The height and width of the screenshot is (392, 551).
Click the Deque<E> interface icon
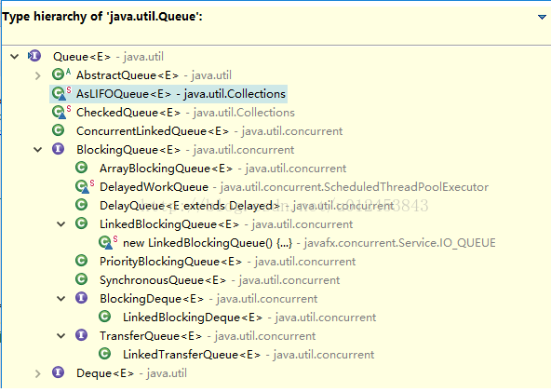click(58, 372)
